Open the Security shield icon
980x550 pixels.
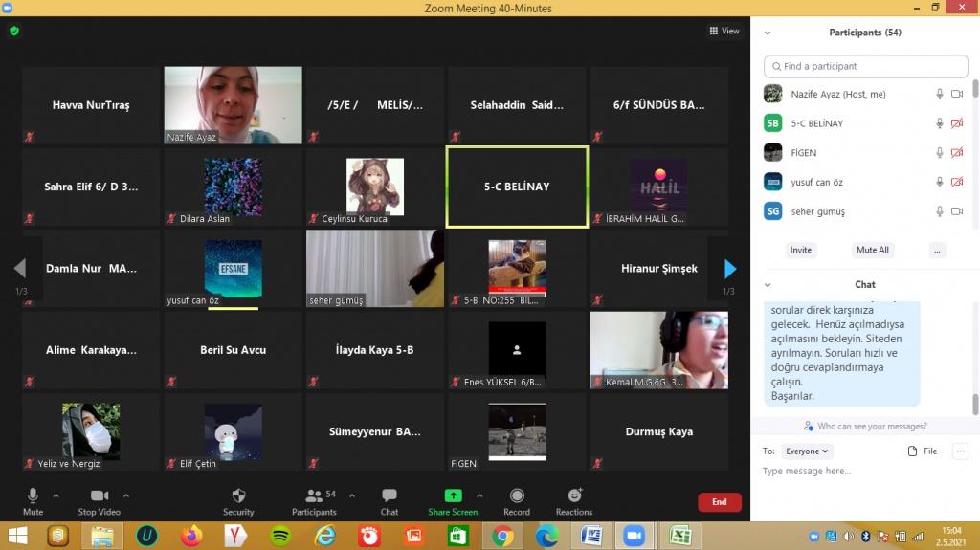pos(238,495)
